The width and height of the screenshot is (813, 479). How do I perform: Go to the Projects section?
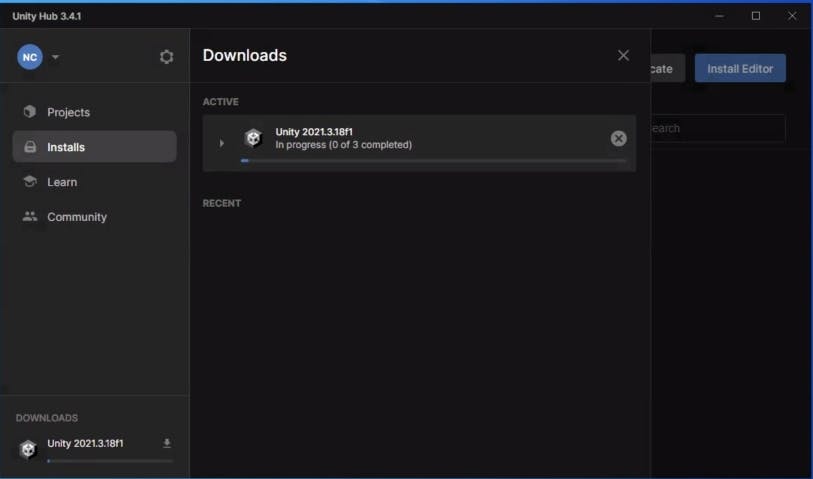(x=94, y=112)
